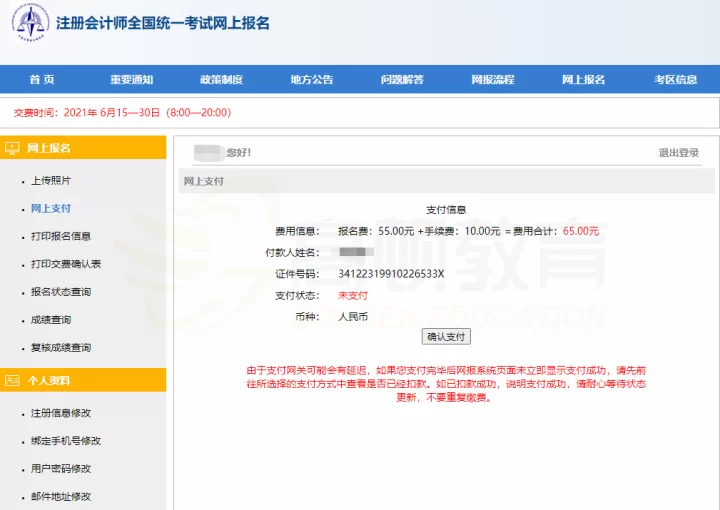Open 问题解答 navigation item
The image size is (720, 510).
pos(402,80)
